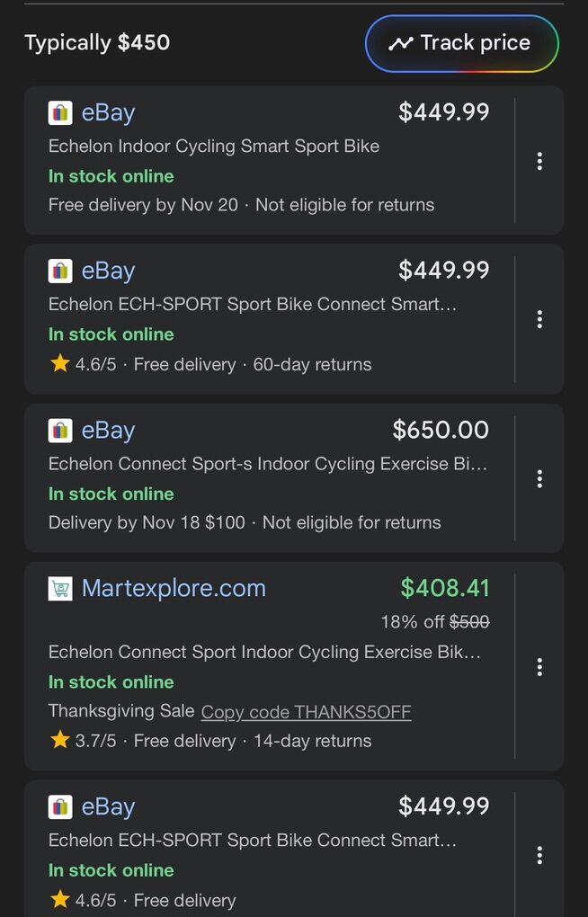
Task: Open options for Echelon Indoor Cycling Smart Sport Bike
Action: 539,161
